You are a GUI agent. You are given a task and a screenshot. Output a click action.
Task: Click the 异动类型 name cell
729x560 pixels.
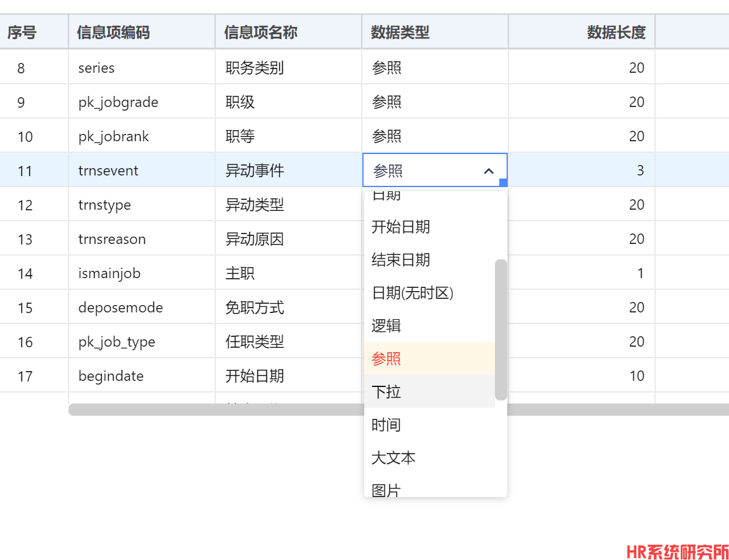255,205
